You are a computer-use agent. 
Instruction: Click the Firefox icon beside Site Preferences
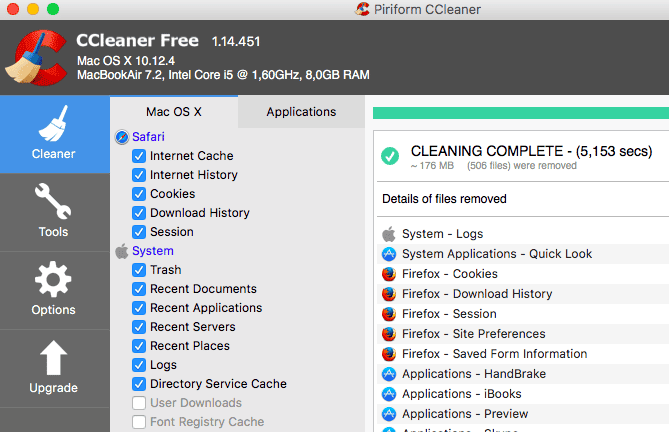pyautogui.click(x=389, y=334)
